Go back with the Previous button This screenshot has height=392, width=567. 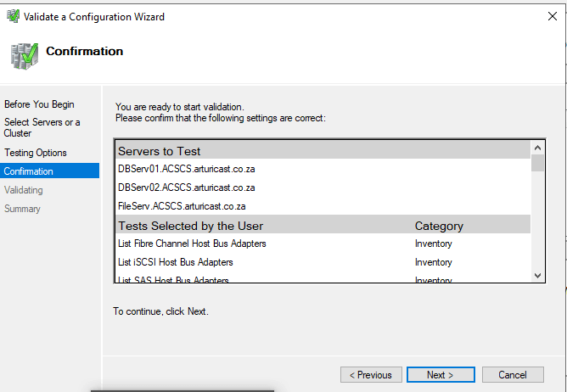[x=371, y=374]
